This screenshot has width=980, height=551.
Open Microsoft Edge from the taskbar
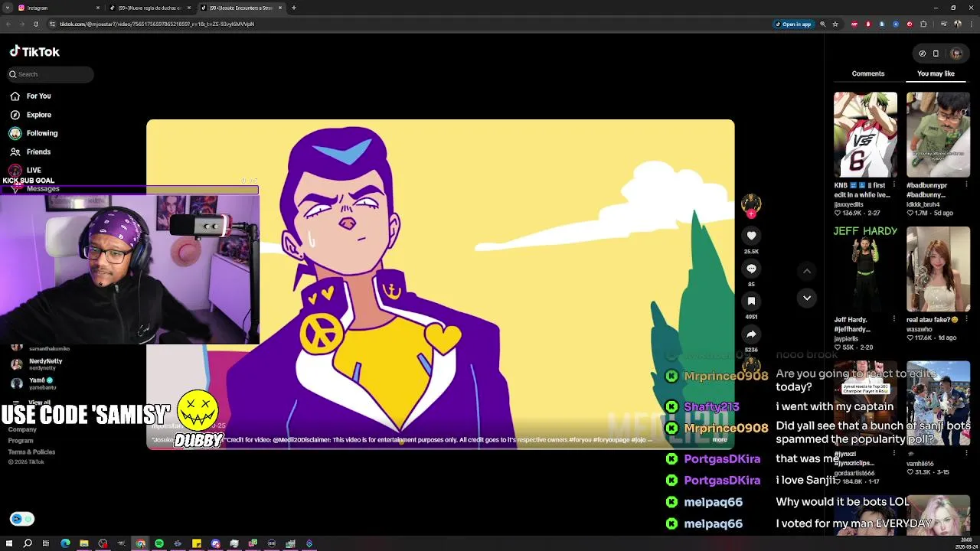tap(65, 543)
